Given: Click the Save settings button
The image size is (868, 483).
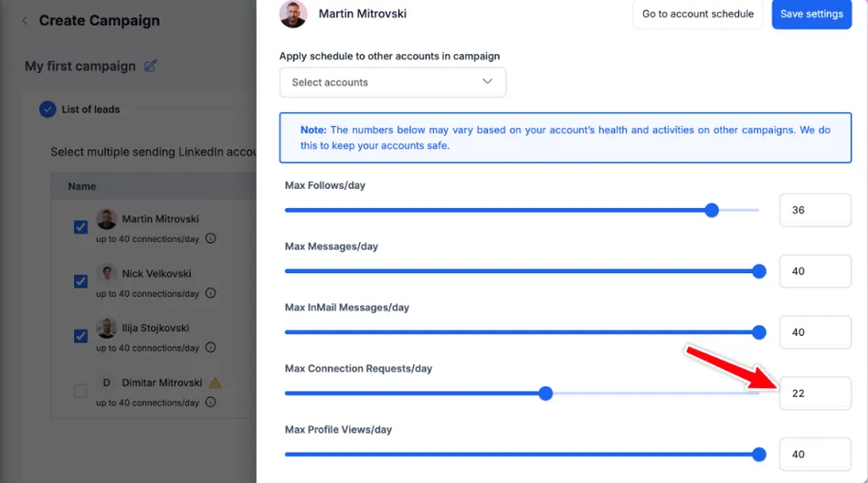Looking at the screenshot, I should pyautogui.click(x=811, y=14).
